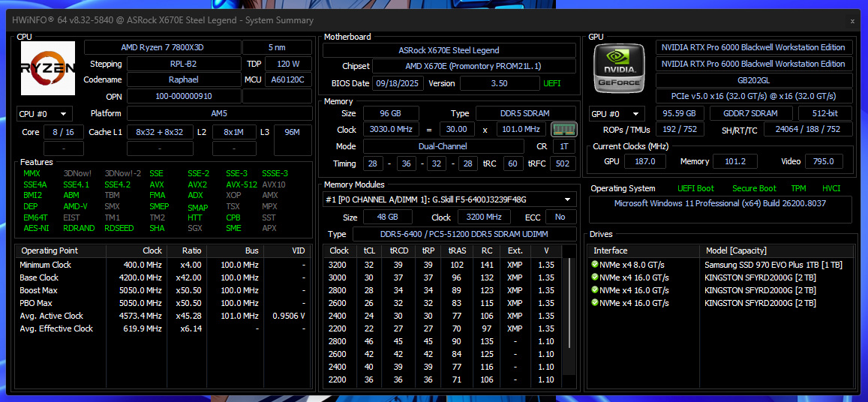Close the System Summary window
Screen dimensions: 868x402
[x=852, y=20]
